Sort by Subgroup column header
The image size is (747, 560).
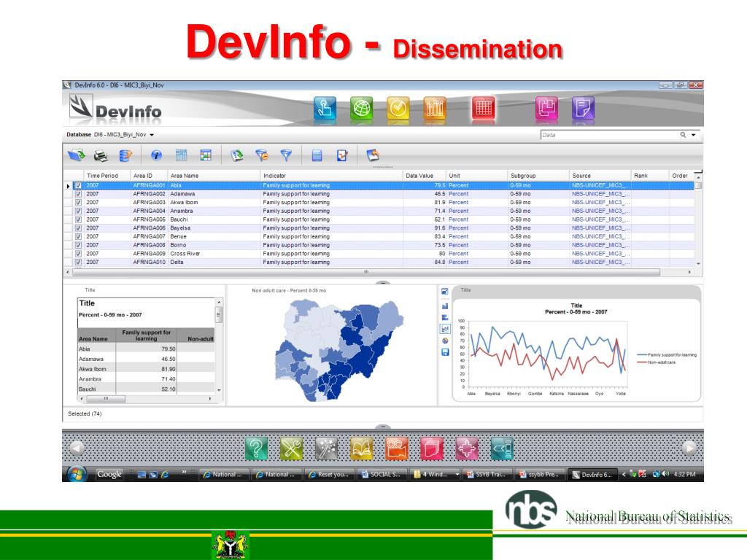pos(538,176)
